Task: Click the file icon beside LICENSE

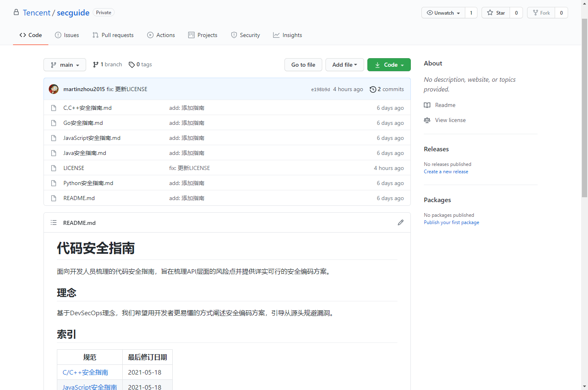Action: pos(54,168)
